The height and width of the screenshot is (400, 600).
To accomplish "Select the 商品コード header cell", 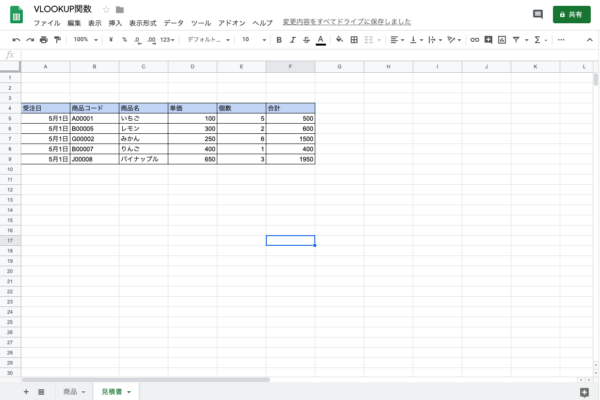I will (95, 108).
